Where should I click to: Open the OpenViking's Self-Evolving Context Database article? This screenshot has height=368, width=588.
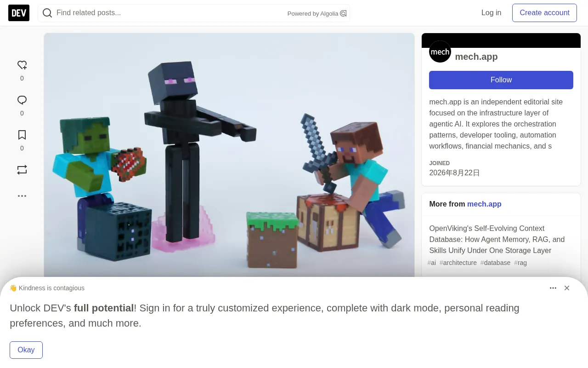click(x=497, y=240)
